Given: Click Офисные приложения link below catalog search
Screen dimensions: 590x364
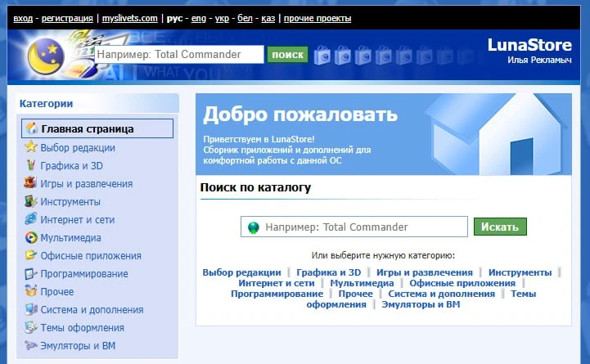Looking at the screenshot, I should 462,283.
